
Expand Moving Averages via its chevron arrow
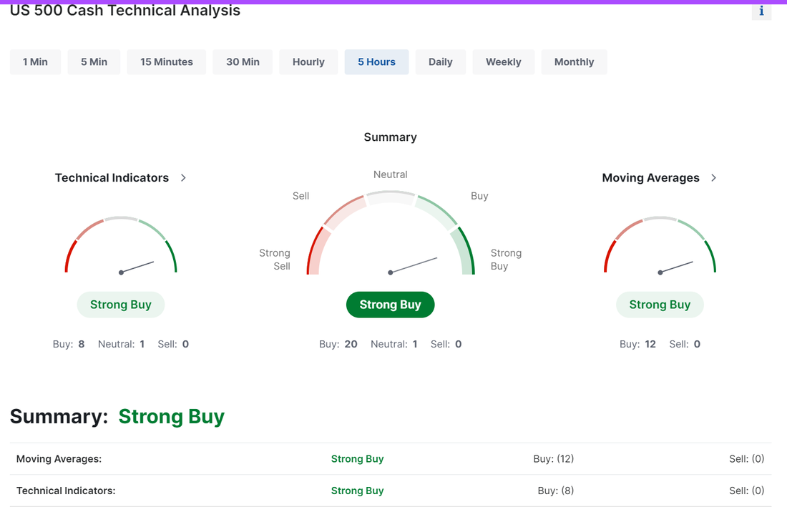click(714, 177)
